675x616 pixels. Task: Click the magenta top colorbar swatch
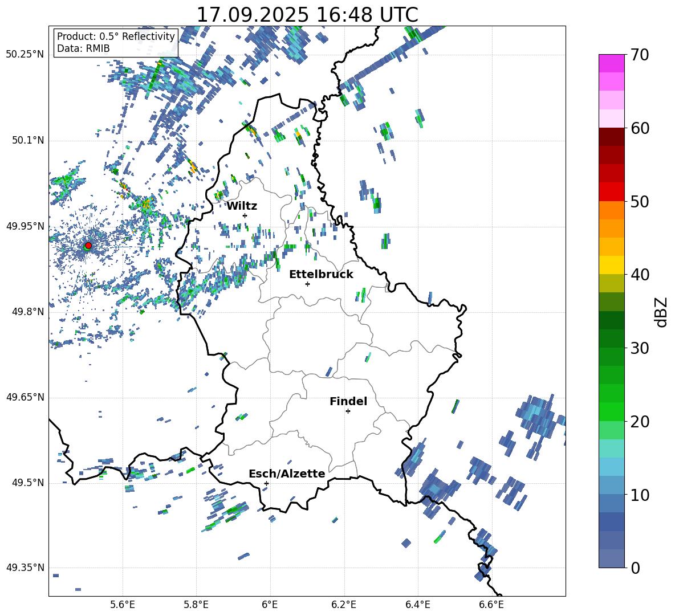click(612, 64)
